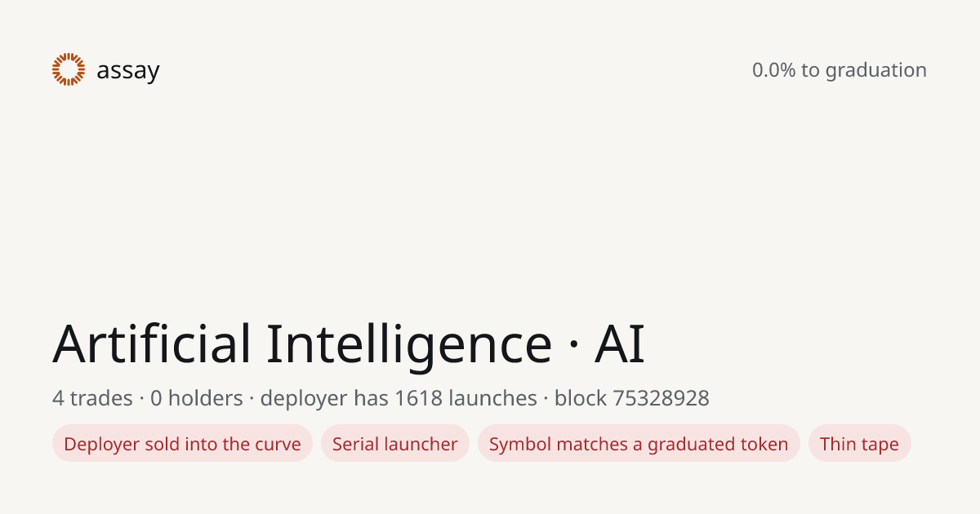980x514 pixels.
Task: Click the word block in the stats line
Action: [581, 398]
